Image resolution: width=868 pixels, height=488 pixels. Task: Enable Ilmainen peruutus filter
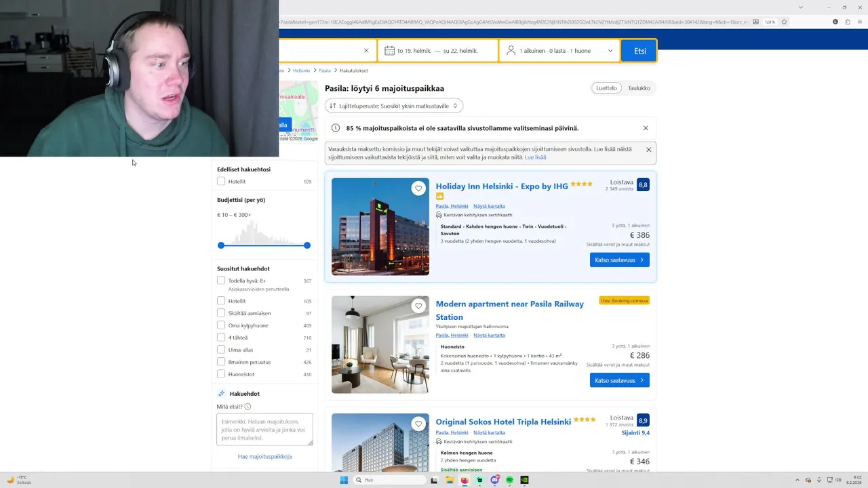(x=221, y=362)
